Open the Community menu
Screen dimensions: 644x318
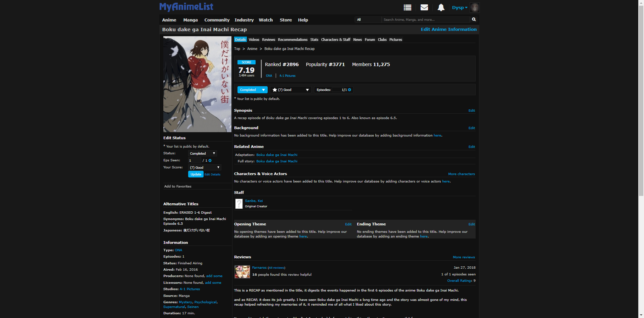[x=217, y=20]
